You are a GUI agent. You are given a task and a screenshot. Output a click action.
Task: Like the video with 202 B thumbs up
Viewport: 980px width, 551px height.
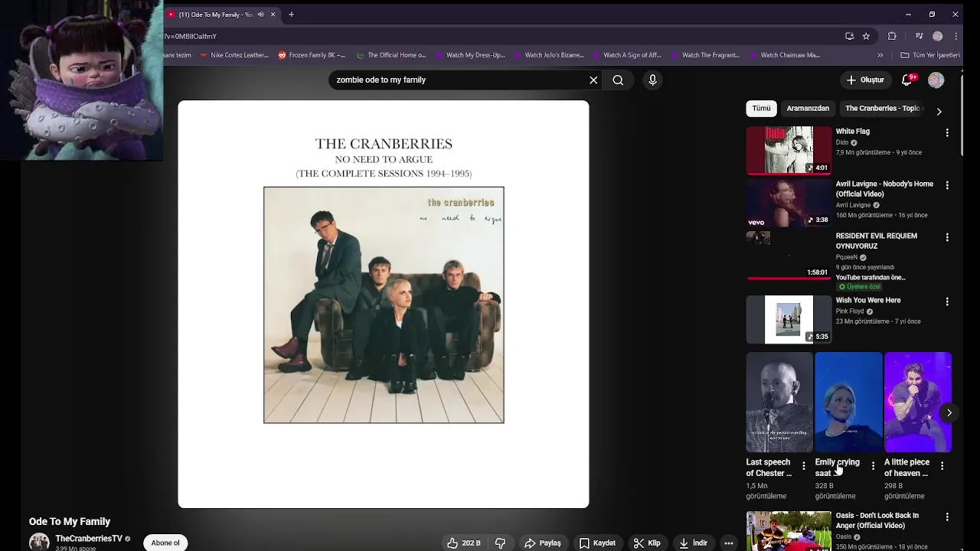[x=464, y=543]
